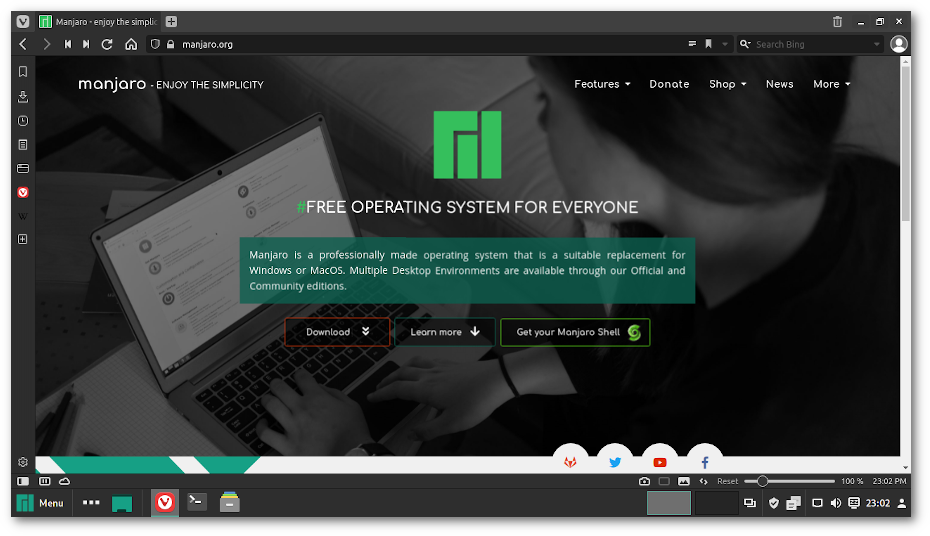Go forward to the next page
The image size is (930, 536).
coord(46,44)
